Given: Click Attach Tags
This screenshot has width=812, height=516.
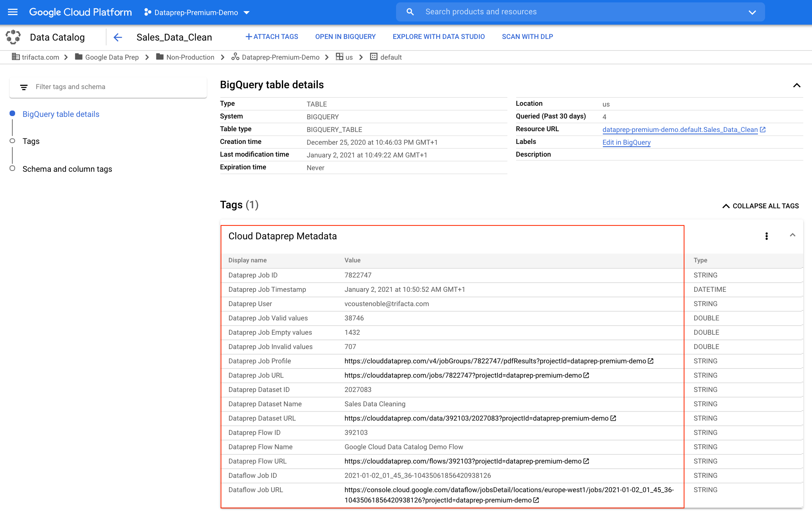Looking at the screenshot, I should (x=272, y=37).
